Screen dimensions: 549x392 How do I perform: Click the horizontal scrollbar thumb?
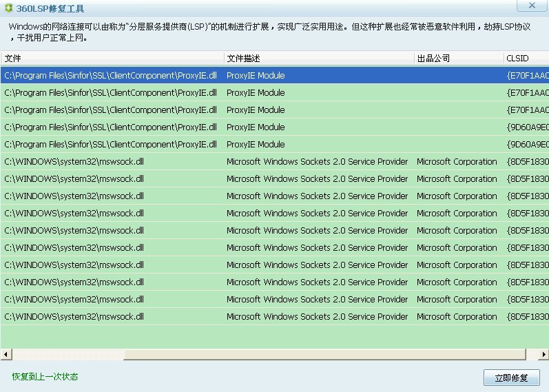[324, 354]
